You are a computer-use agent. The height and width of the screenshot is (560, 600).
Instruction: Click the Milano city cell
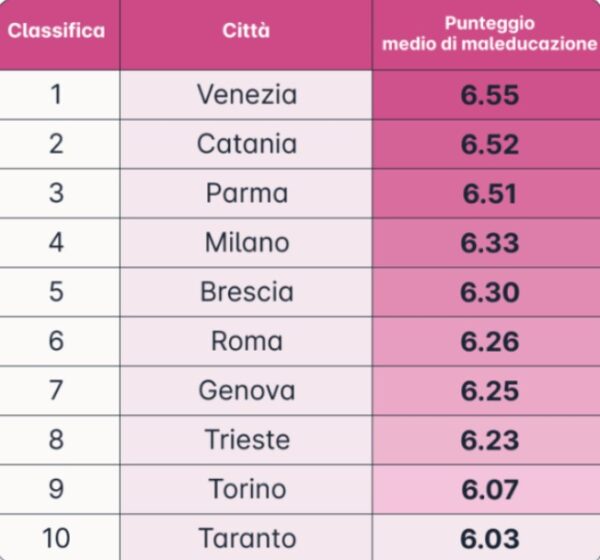click(x=246, y=242)
